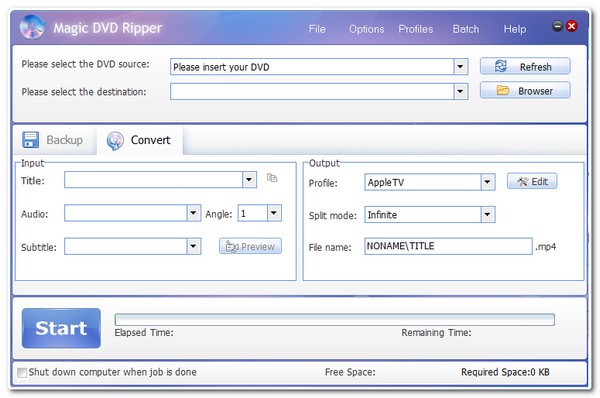
Task: Open the Edit profile dialog
Action: [532, 181]
